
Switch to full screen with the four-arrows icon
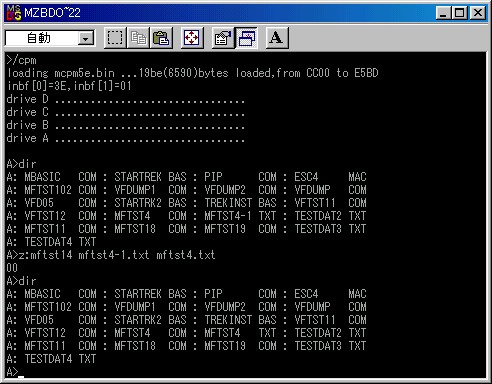[x=192, y=38]
